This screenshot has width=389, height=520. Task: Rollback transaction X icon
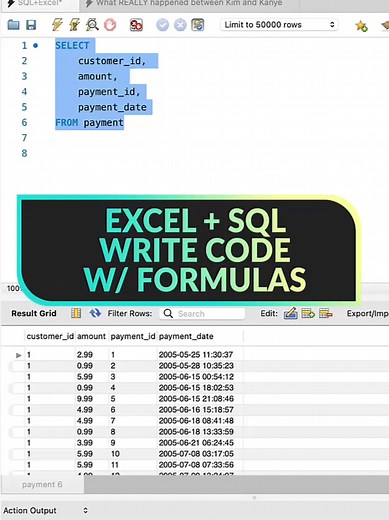[180, 25]
